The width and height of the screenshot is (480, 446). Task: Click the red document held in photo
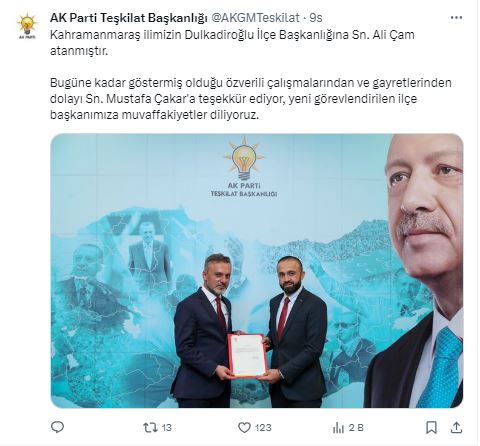247,356
